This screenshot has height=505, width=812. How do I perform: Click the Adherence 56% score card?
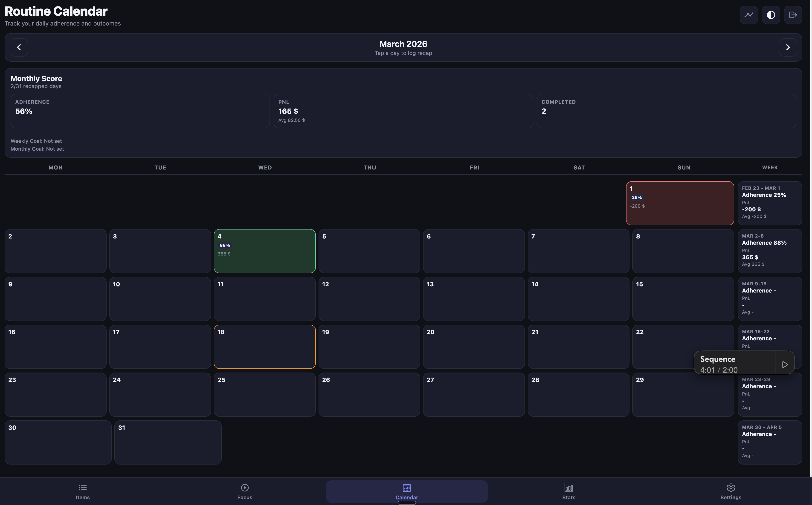140,111
